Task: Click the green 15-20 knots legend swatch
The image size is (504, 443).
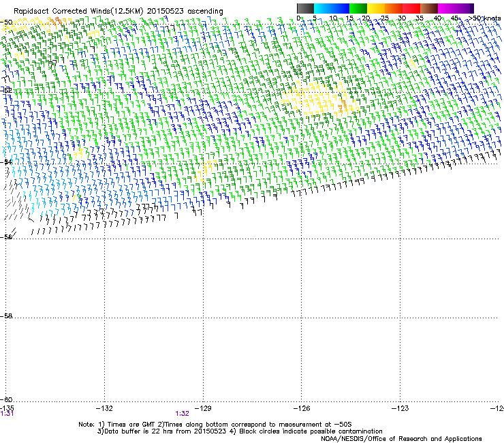Action: coord(358,8)
